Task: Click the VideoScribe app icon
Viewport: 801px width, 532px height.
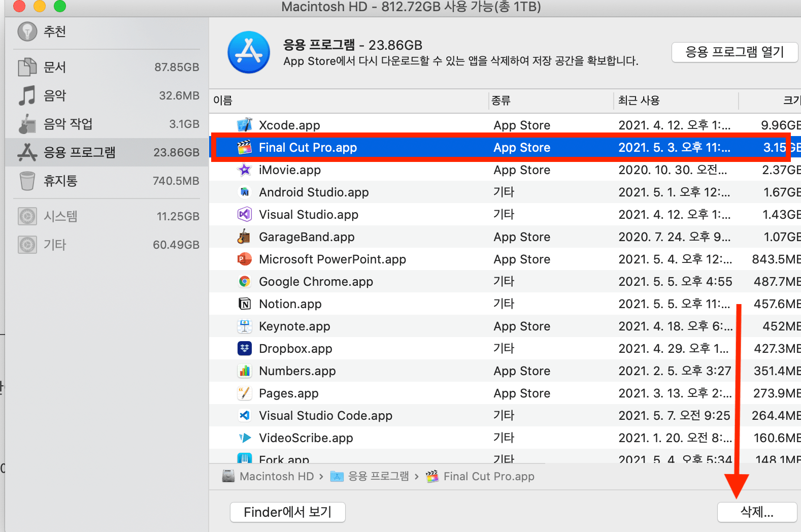Action: pyautogui.click(x=245, y=438)
